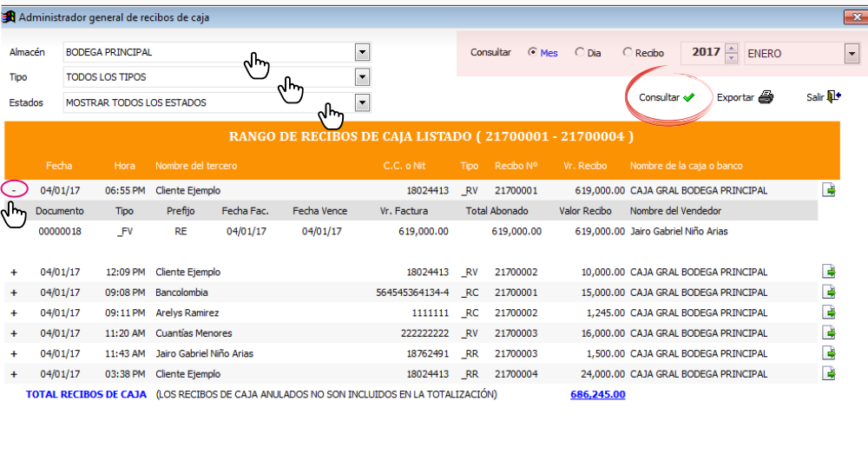Select the Recibo radio button

point(628,52)
